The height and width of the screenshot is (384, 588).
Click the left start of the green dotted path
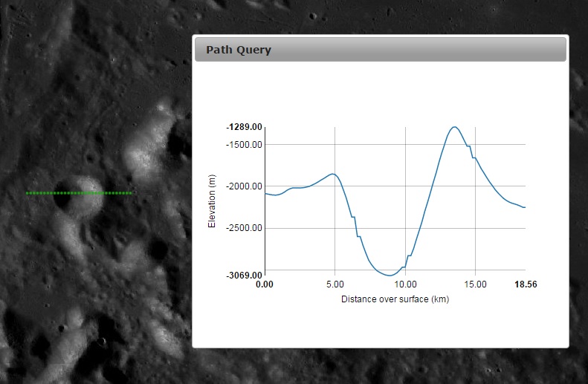pos(28,193)
